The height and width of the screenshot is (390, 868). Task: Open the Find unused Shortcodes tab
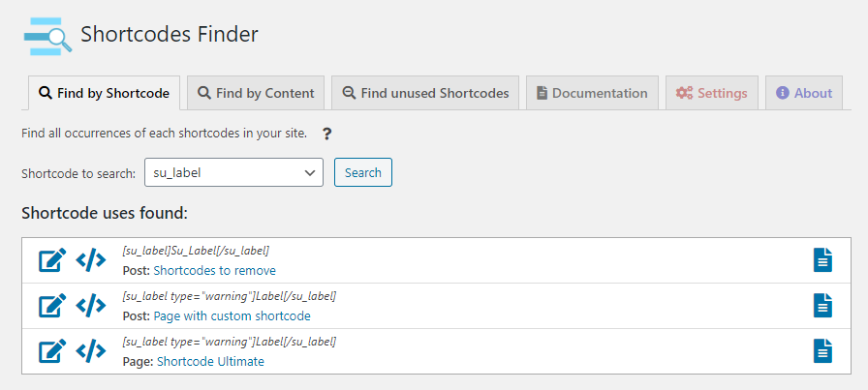coord(425,93)
